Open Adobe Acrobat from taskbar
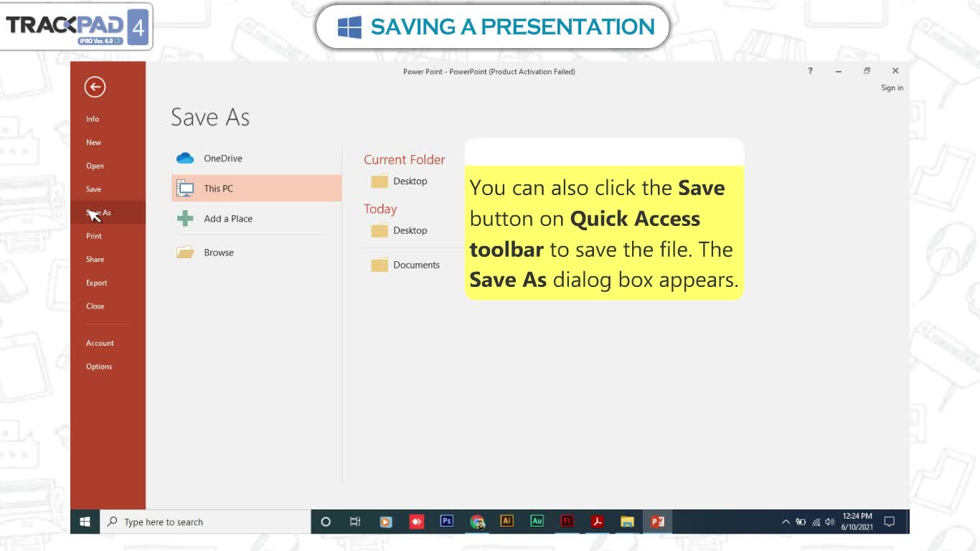This screenshot has height=551, width=980. tap(597, 522)
